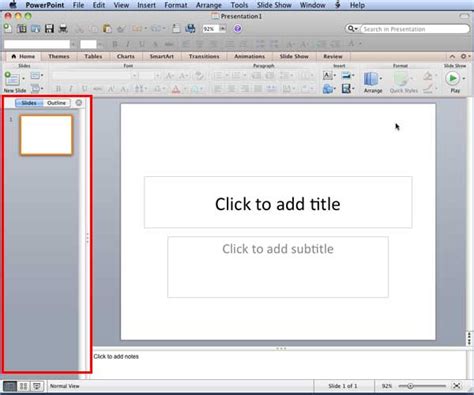Print the presentation using printer icon

click(x=63, y=29)
